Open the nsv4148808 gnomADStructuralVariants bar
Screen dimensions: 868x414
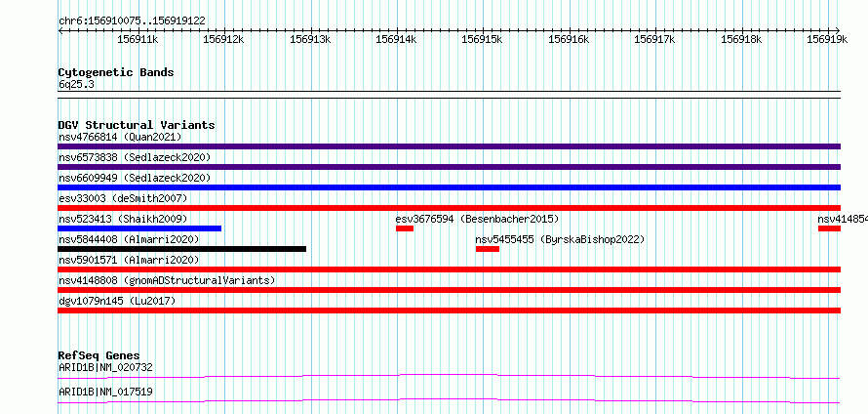(449, 290)
